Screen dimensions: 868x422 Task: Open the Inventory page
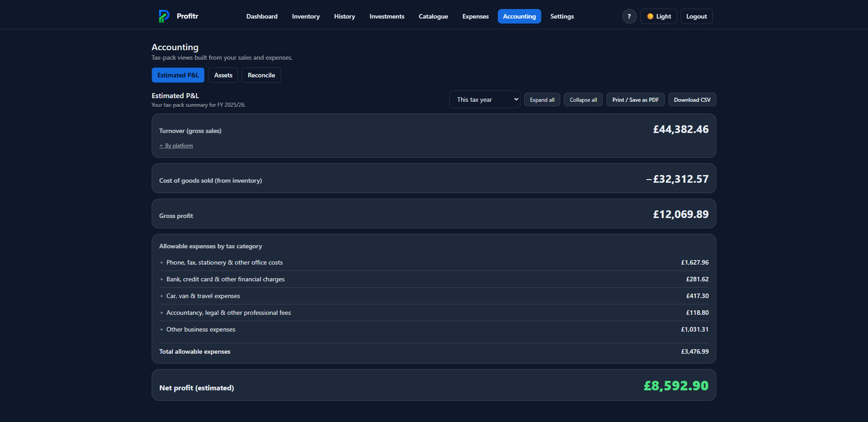(305, 16)
